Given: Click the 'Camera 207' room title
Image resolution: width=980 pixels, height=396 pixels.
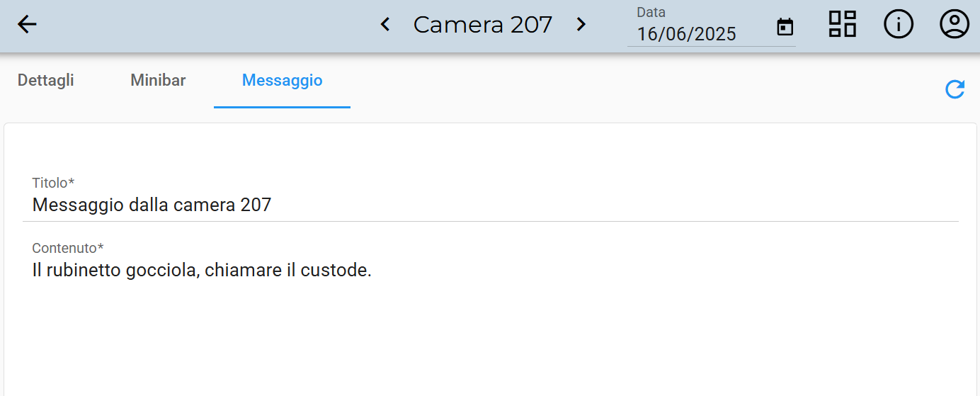Looking at the screenshot, I should 482,25.
